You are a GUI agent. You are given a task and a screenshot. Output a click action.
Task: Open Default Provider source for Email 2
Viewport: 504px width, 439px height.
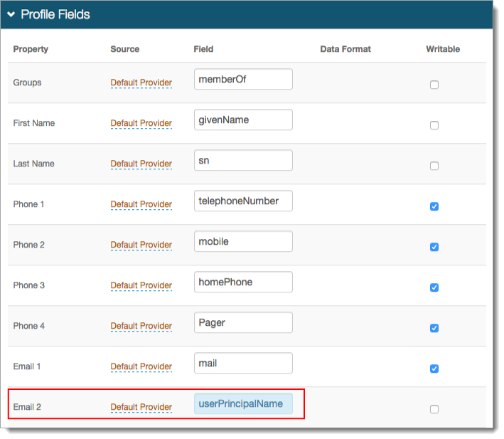pos(141,407)
